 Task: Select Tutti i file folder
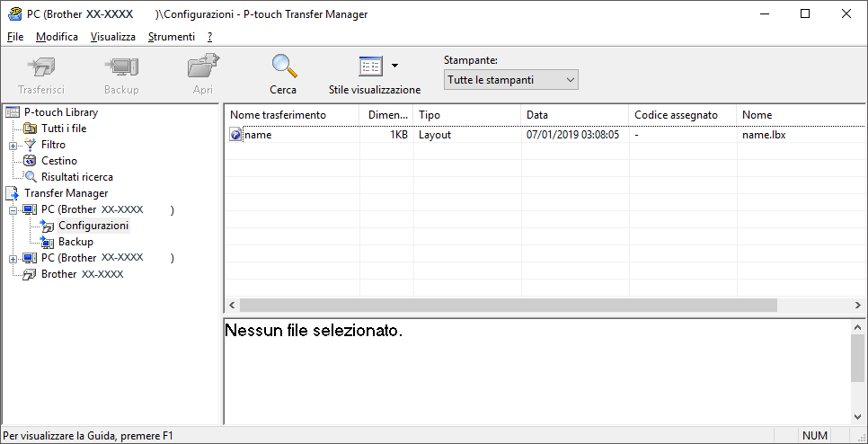(64, 129)
